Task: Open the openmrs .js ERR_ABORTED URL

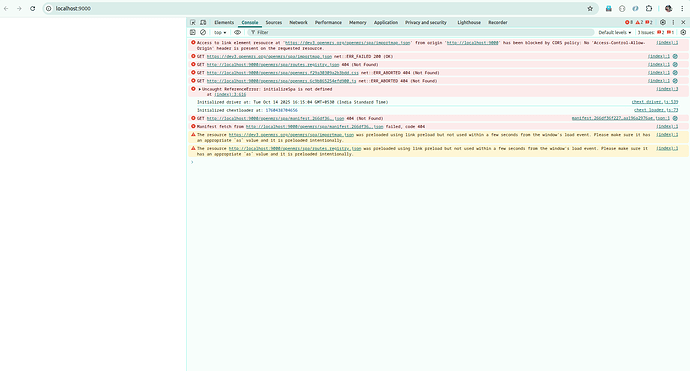Action: coord(282,81)
